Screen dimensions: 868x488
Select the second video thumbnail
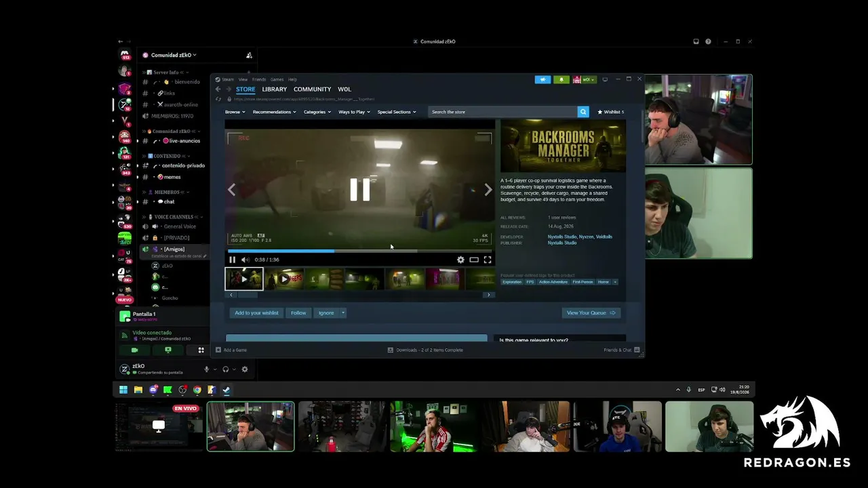pyautogui.click(x=284, y=279)
